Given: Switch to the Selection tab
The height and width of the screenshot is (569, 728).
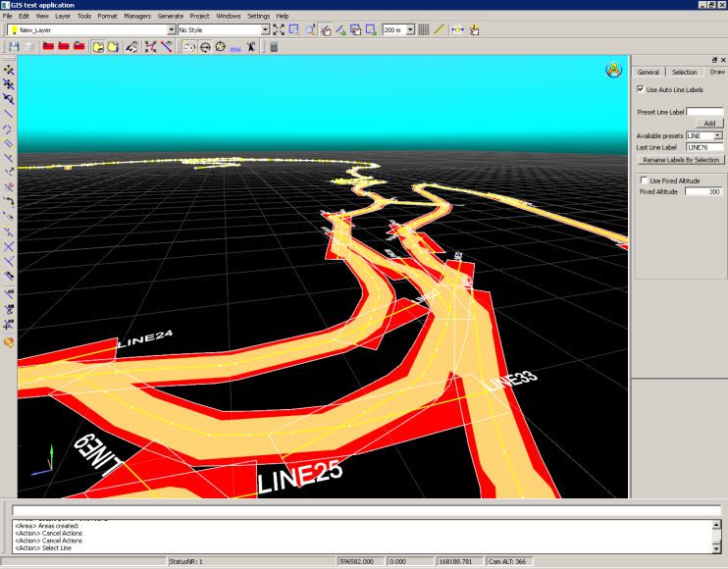Looking at the screenshot, I should tap(684, 72).
